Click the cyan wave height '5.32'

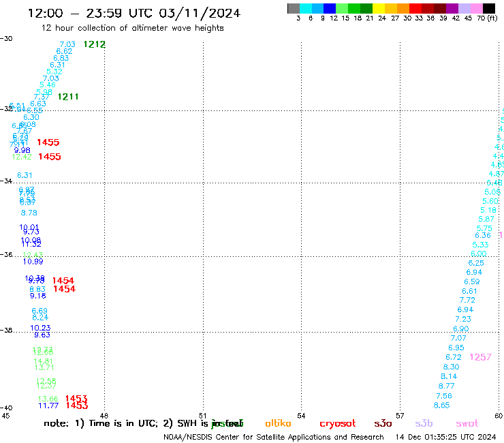pos(54,72)
